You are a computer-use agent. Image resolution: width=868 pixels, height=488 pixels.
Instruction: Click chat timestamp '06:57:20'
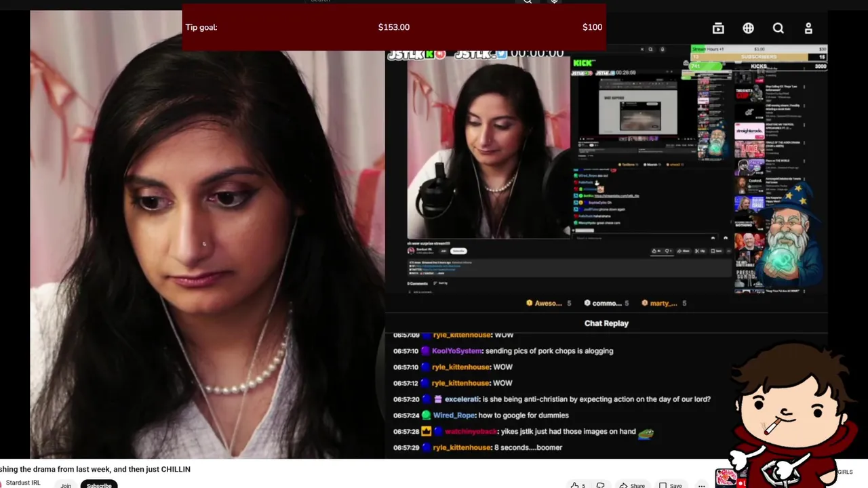[x=406, y=399]
